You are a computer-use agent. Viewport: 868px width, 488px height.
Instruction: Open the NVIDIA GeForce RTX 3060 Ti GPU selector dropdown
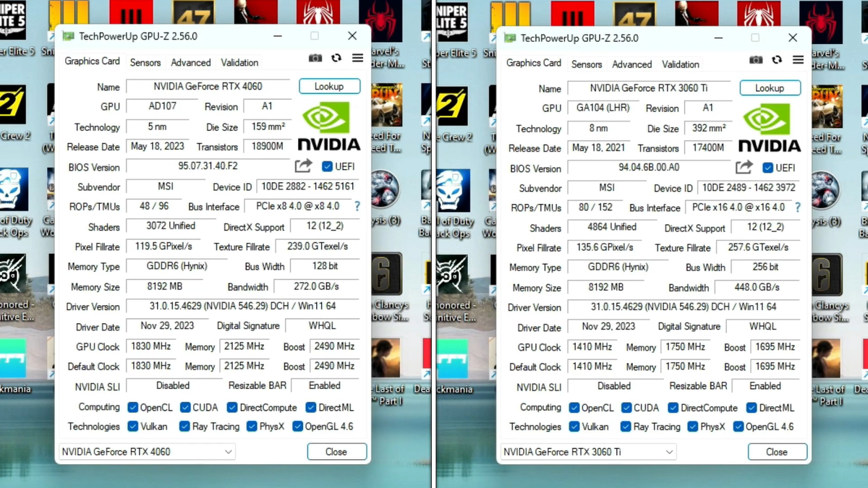click(588, 452)
